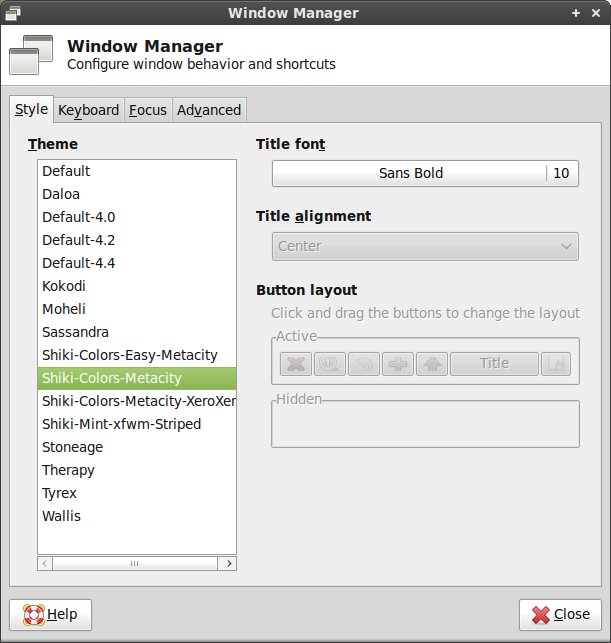Image resolution: width=611 pixels, height=643 pixels.
Task: Pick the Default-4.2 theme
Action: click(79, 240)
